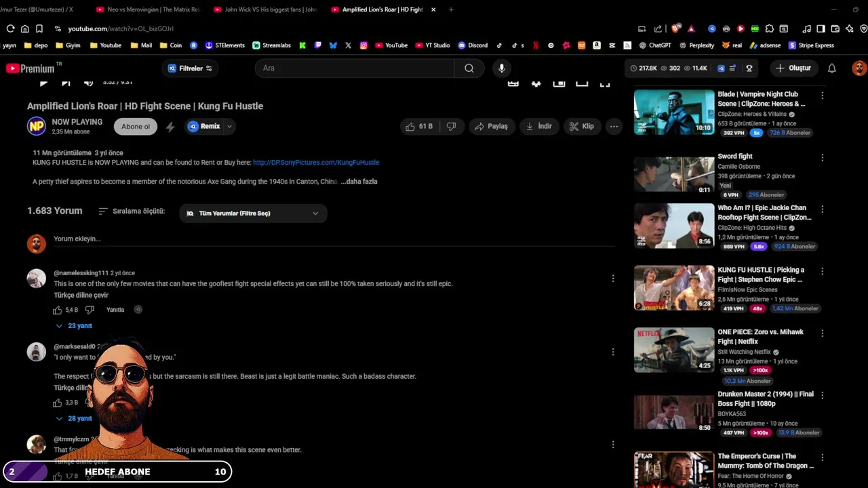Open options menu for namelessking111 comment
This screenshot has width=868, height=488.
(x=613, y=279)
